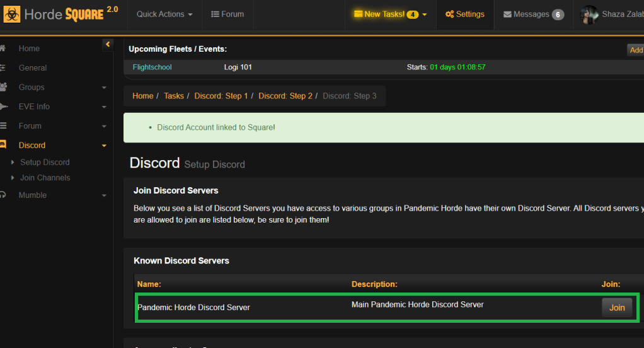Click the Settings gears icon

450,14
